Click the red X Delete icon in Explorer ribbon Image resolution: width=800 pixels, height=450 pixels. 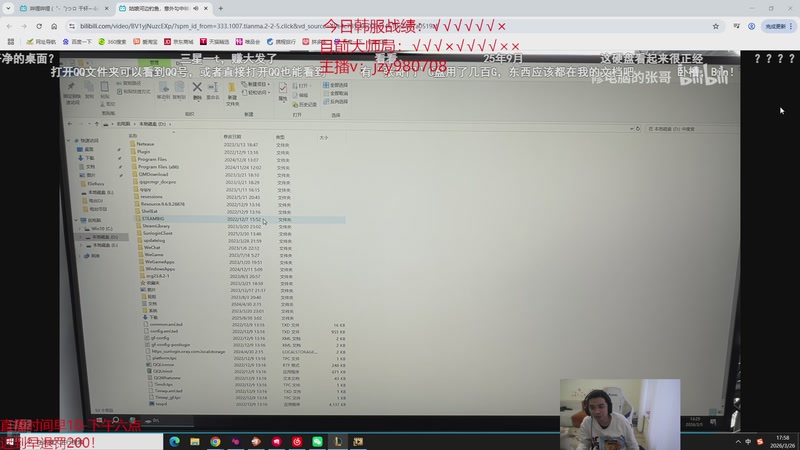pos(197,90)
